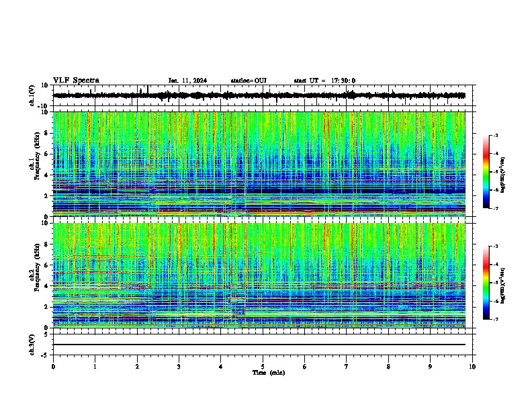Click time axis tick label "1"
Viewport: 532px width, 411px height.
pos(95,367)
